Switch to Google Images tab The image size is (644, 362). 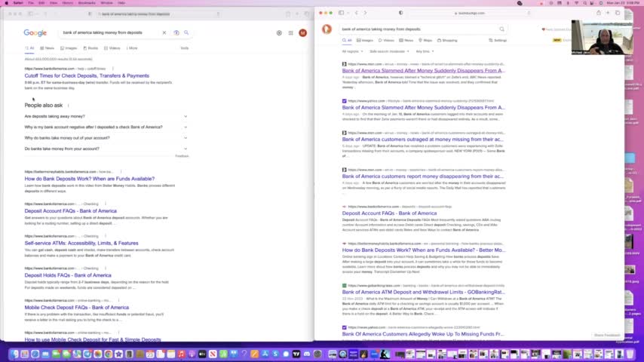(x=69, y=48)
